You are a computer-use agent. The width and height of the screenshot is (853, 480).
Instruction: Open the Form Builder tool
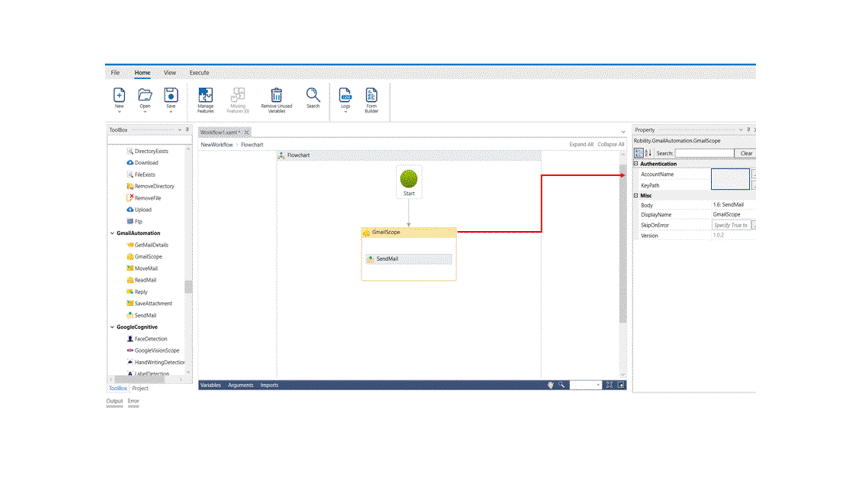pyautogui.click(x=371, y=96)
